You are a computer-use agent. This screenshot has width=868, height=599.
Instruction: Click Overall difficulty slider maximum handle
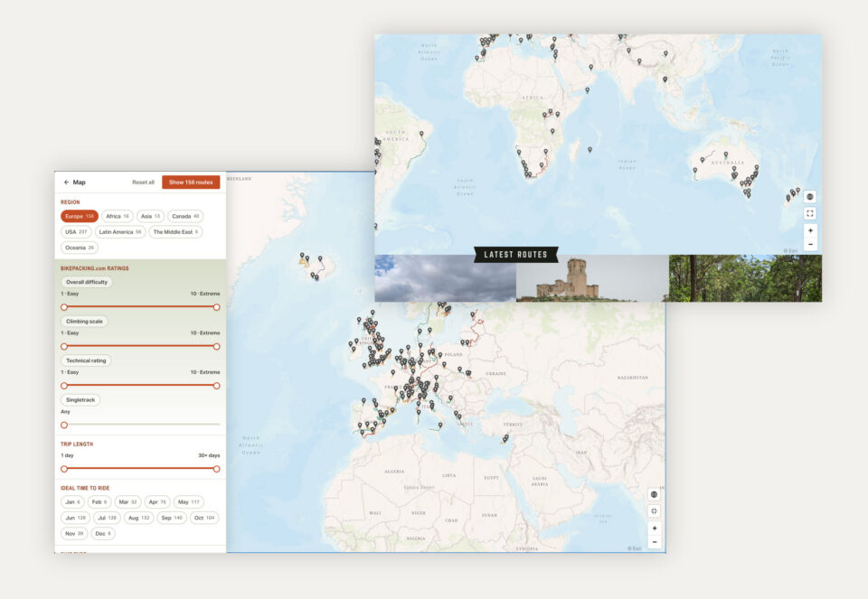point(216,307)
